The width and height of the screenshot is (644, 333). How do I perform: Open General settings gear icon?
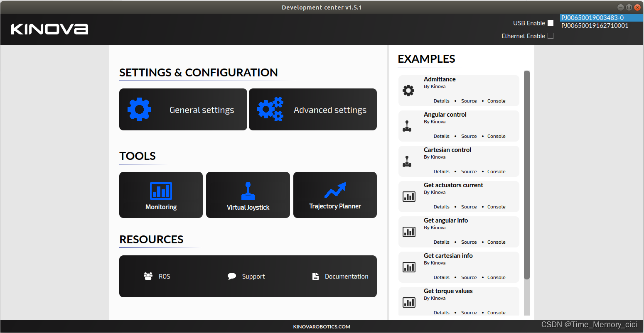point(139,110)
